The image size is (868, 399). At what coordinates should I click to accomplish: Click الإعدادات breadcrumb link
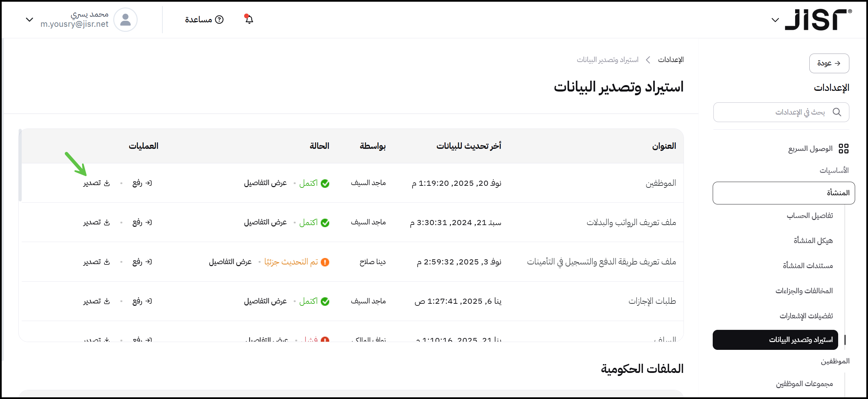click(x=671, y=60)
